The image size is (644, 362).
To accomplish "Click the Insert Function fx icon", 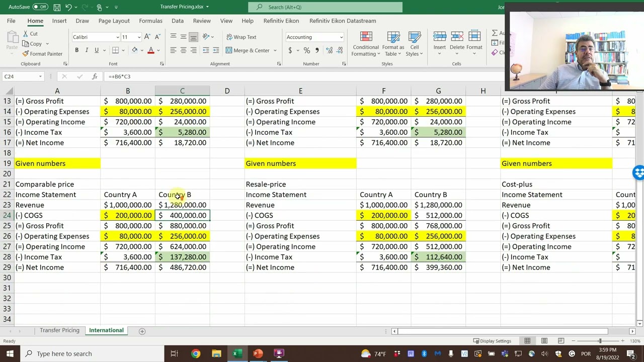I will tap(94, 76).
